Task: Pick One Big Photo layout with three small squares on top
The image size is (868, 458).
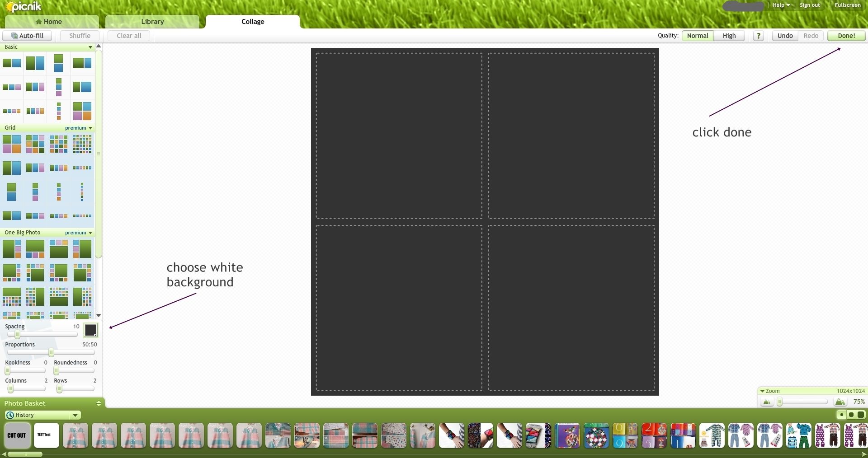Action: [x=59, y=249]
